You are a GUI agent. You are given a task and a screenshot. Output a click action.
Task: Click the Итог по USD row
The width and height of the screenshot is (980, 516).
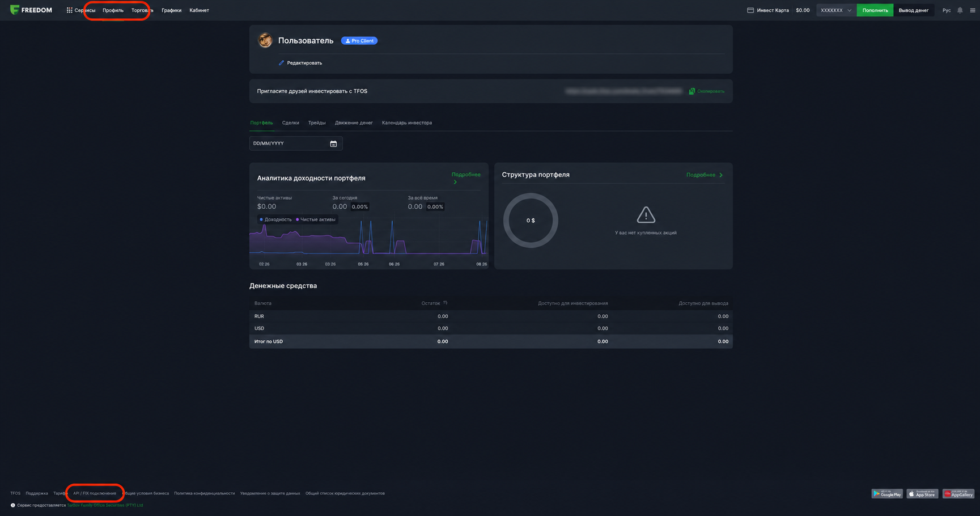(491, 341)
